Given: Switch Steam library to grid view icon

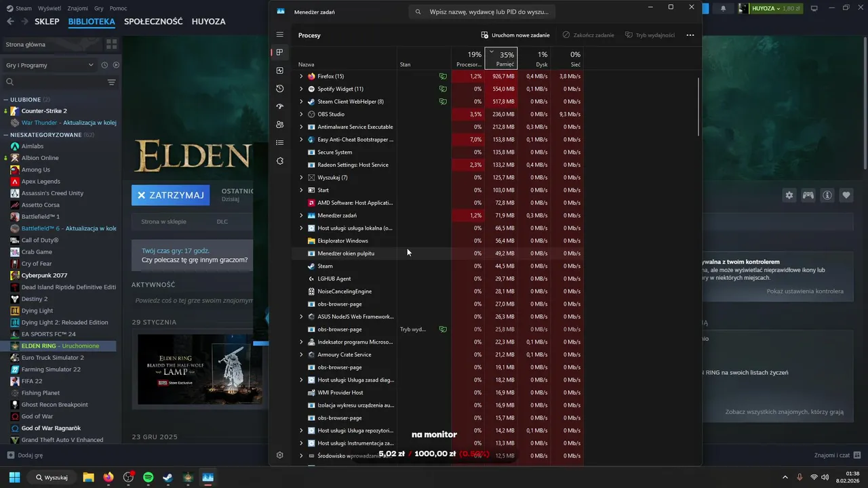Looking at the screenshot, I should coord(112,44).
